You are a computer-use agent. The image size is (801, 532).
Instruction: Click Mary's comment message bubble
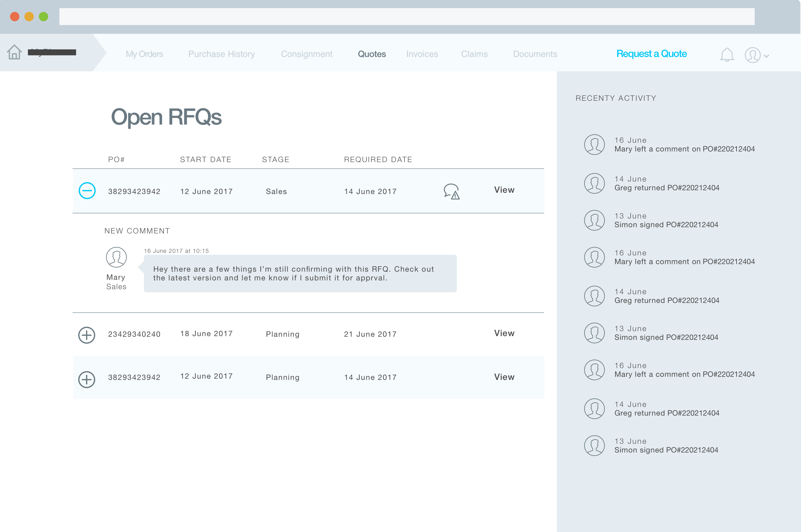300,274
